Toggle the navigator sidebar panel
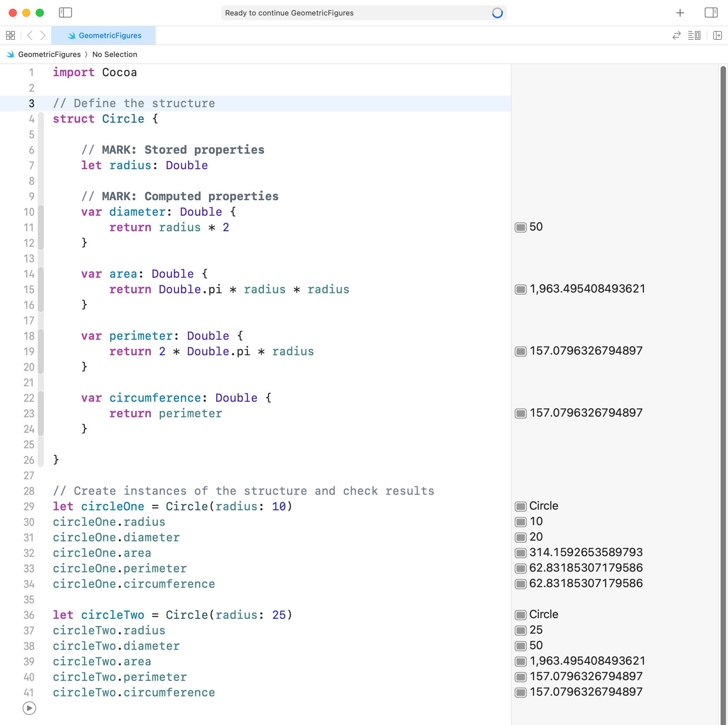The image size is (728, 725). [x=65, y=13]
